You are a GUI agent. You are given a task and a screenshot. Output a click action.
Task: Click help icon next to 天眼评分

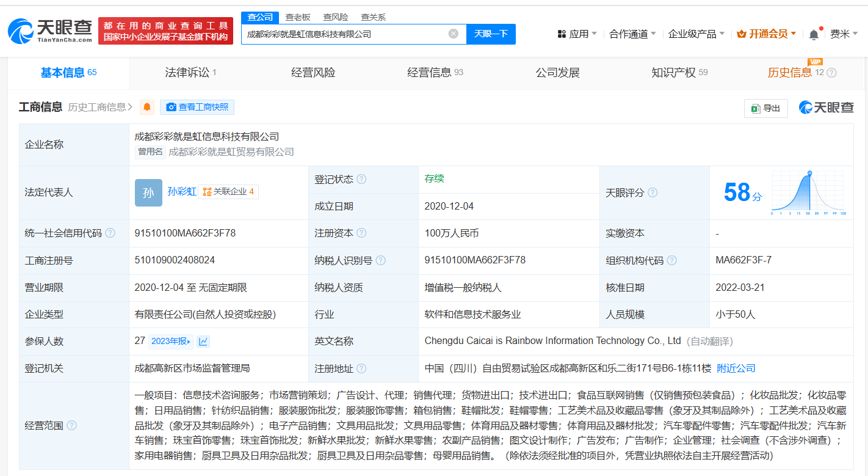pyautogui.click(x=653, y=193)
